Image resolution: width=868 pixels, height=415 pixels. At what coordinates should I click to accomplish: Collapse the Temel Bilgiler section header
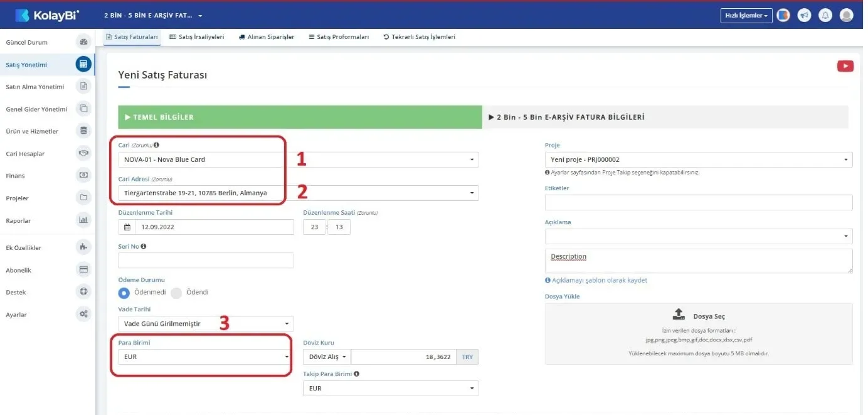pyautogui.click(x=300, y=117)
